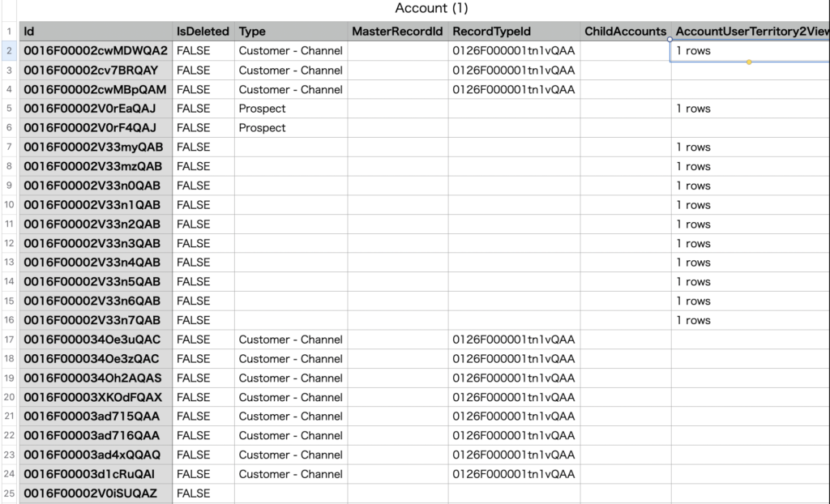Click the Id cell 0016F00002V0rEaQAJ

coord(96,109)
